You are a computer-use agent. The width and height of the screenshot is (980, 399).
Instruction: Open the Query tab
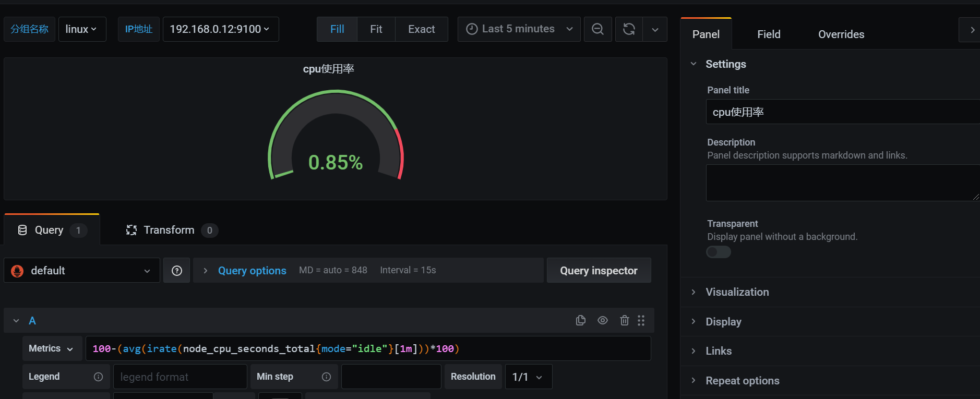pos(52,230)
